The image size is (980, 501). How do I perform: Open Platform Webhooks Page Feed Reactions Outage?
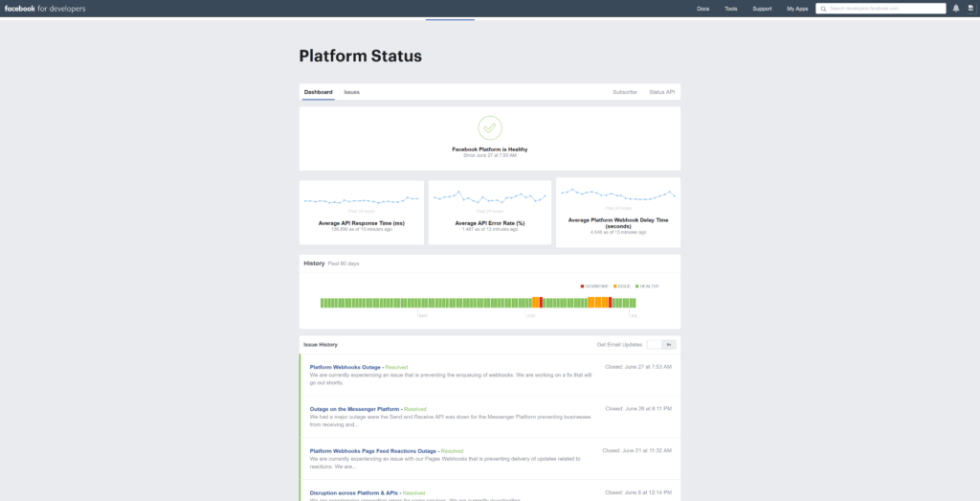tap(372, 451)
